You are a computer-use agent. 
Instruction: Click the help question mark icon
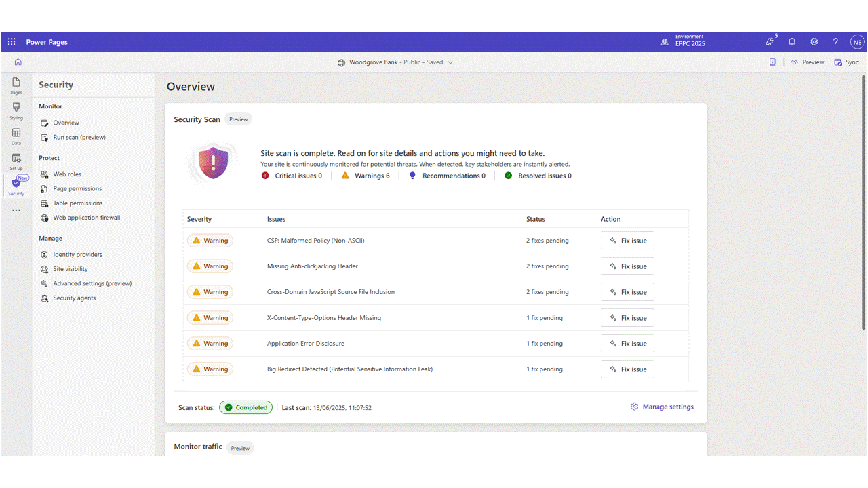tap(835, 42)
